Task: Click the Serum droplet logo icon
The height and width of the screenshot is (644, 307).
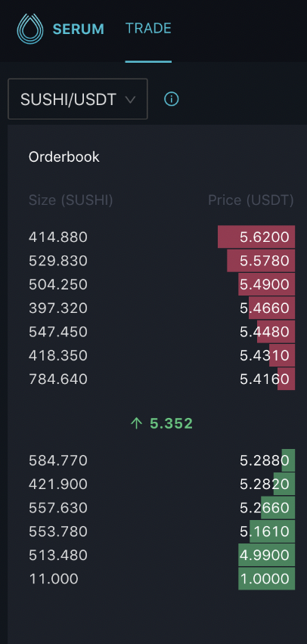Action: coord(30,29)
